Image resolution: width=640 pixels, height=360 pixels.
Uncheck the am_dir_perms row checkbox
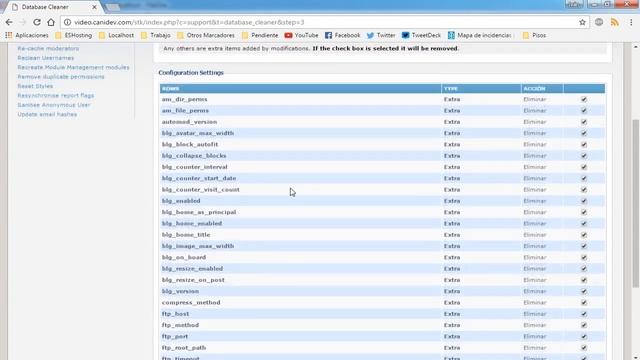(584, 99)
